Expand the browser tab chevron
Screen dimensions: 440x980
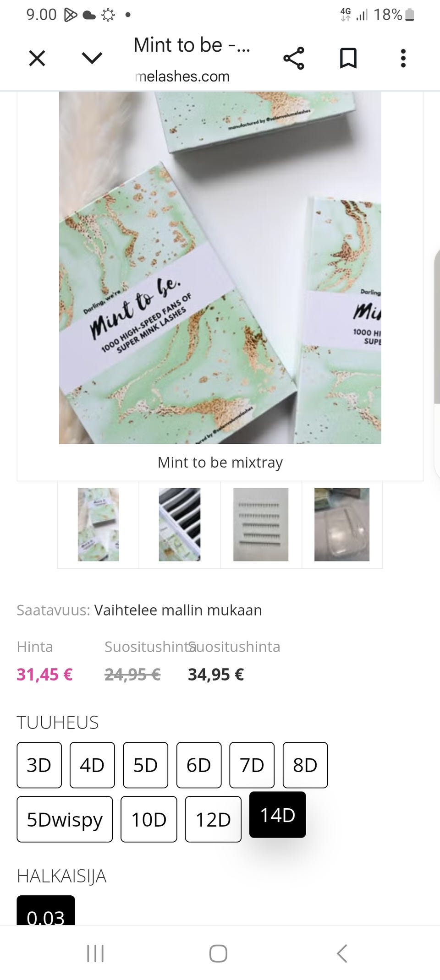pos(92,58)
